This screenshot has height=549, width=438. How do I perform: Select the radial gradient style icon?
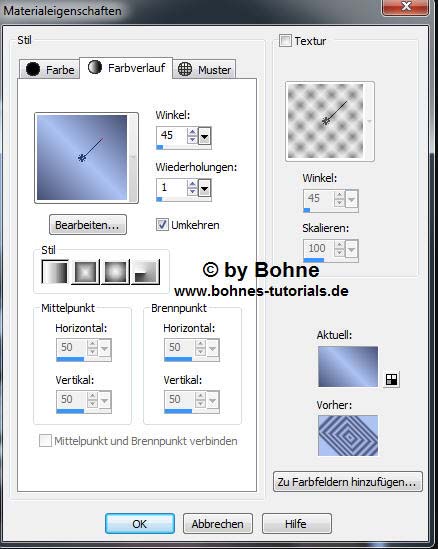[x=146, y=272]
